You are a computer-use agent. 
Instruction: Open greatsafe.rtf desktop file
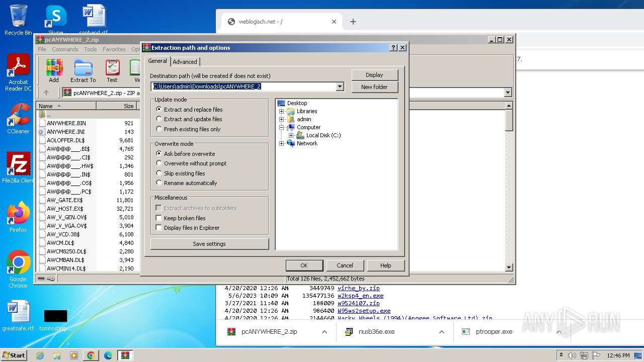point(18,316)
